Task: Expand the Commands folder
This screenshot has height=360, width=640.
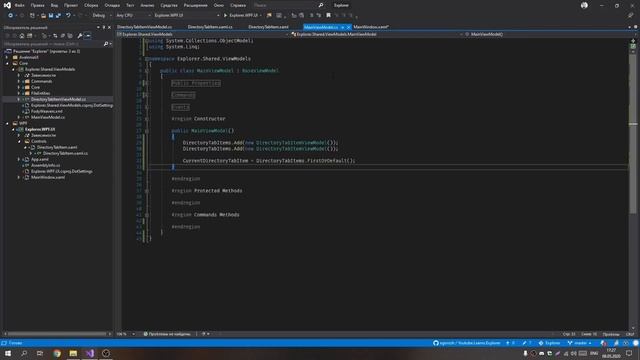Action: point(19,81)
